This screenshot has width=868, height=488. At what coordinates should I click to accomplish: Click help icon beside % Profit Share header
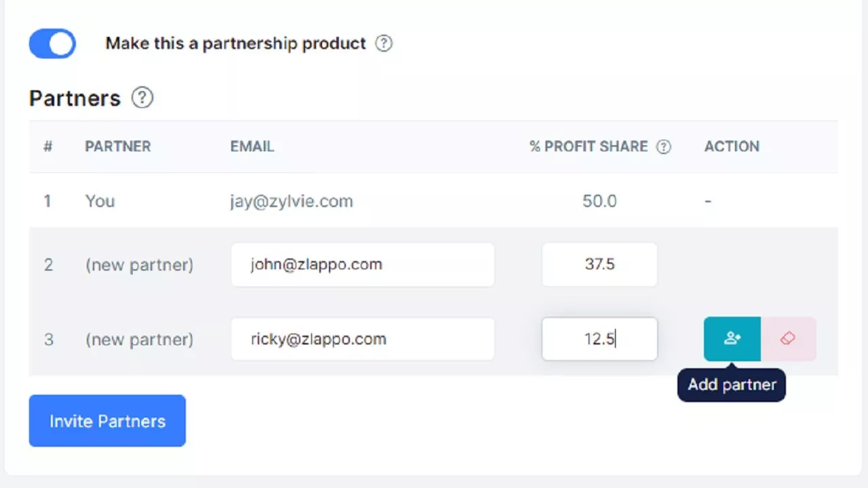tap(664, 146)
